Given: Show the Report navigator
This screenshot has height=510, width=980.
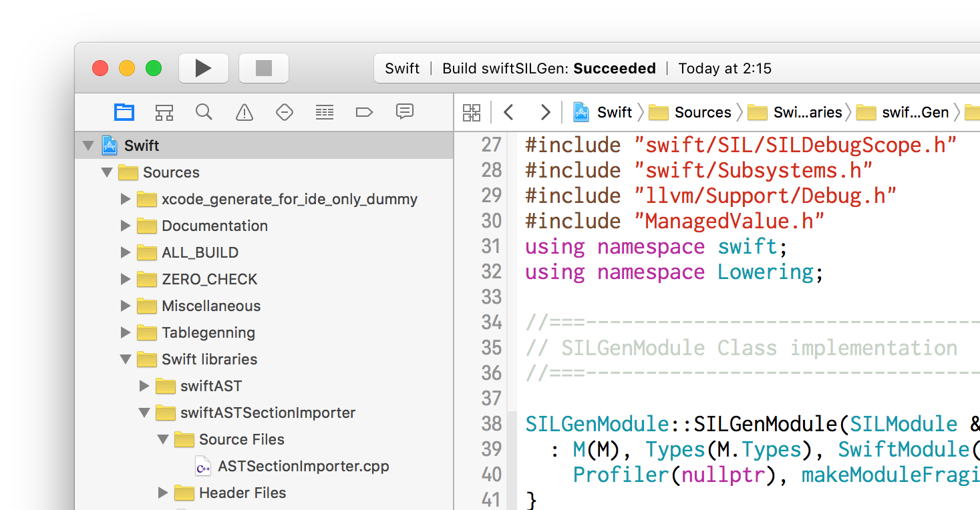Looking at the screenshot, I should point(405,111).
